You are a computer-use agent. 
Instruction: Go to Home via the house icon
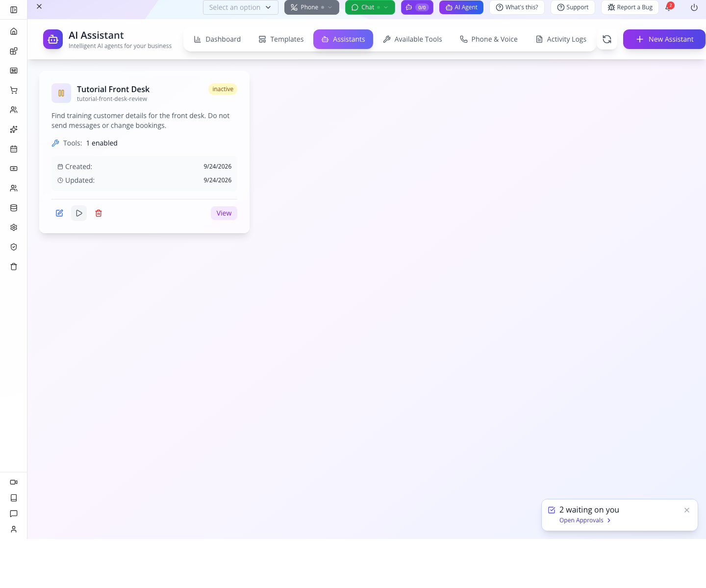(14, 31)
